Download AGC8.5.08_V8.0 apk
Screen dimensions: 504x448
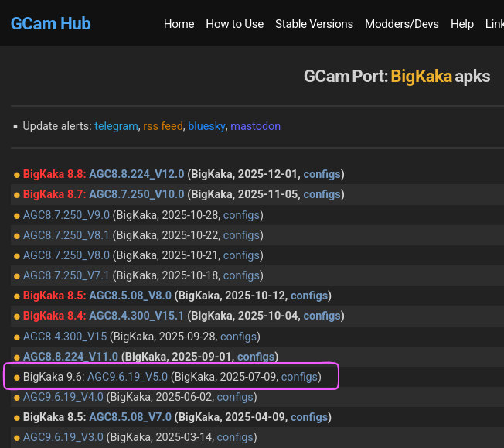pos(130,296)
